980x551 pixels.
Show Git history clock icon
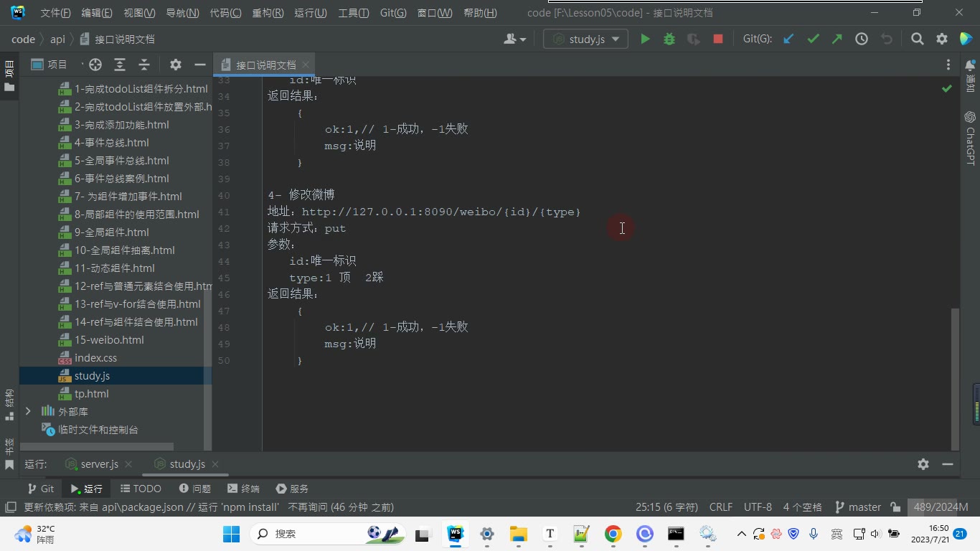click(862, 39)
